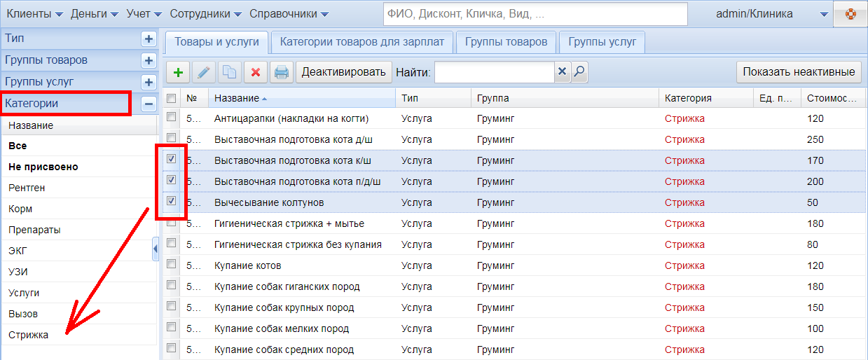Viewport: 868px width, 360px height.
Task: Expand the Группы товаров panel plus button
Action: point(148,60)
